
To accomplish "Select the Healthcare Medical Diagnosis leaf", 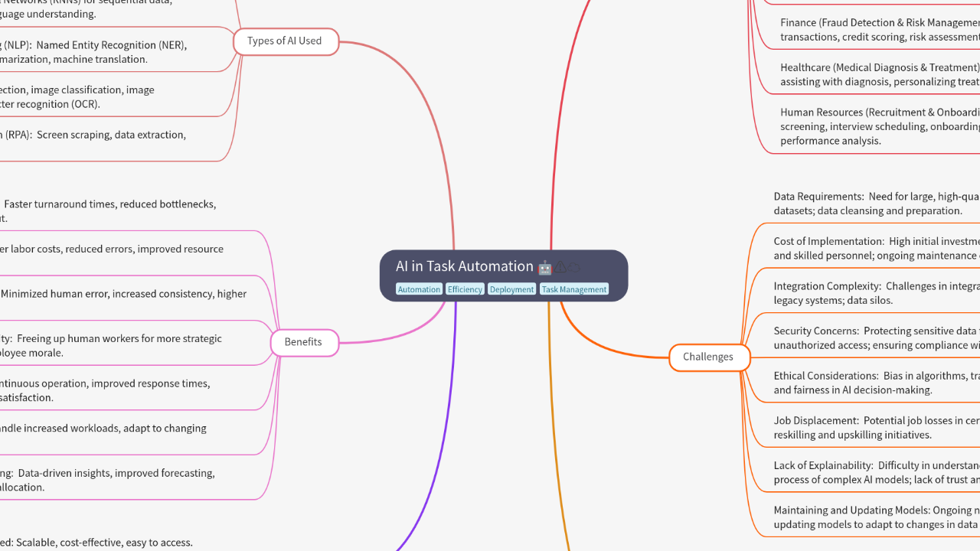I will click(880, 74).
